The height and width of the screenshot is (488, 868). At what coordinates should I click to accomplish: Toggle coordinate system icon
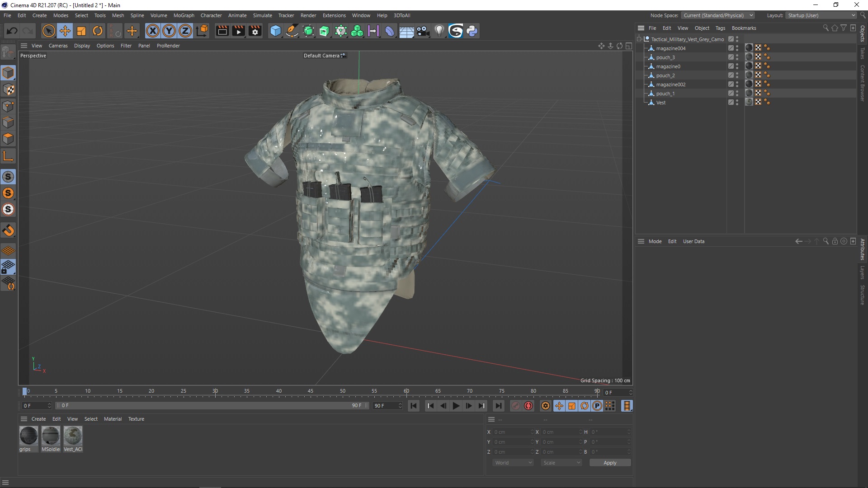click(x=203, y=31)
